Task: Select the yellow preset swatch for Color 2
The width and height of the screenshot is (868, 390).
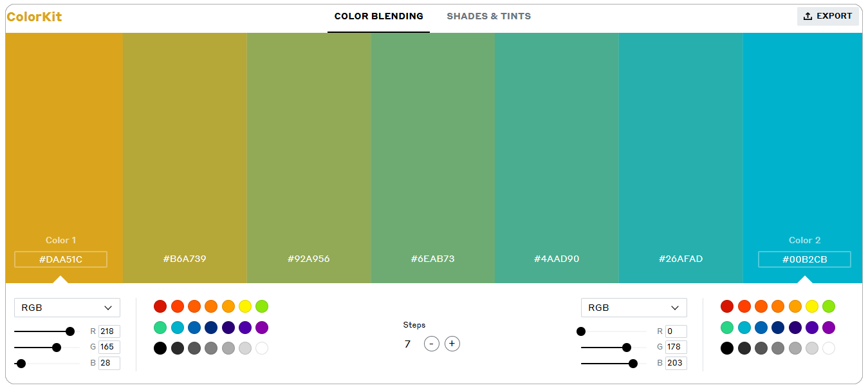Action: click(x=811, y=306)
